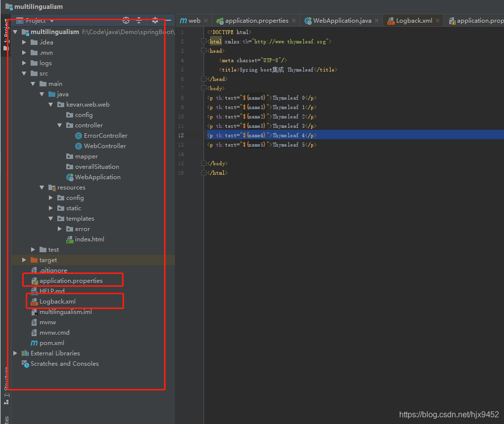Open the 1: Project tool window button

pos(6,35)
